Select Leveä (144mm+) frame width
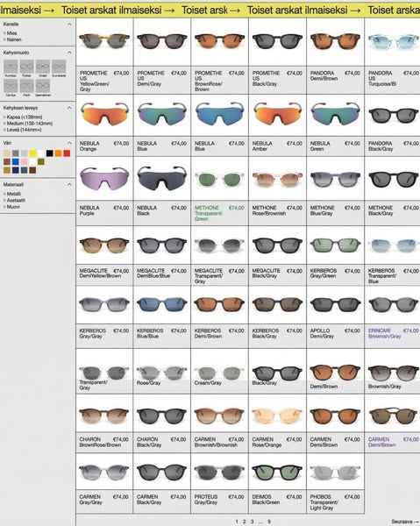 23,130
